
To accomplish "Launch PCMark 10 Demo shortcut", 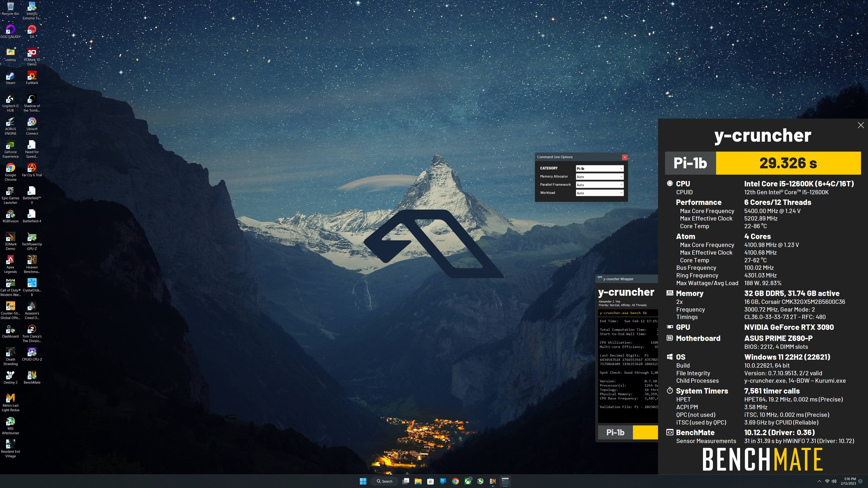I will point(32,57).
